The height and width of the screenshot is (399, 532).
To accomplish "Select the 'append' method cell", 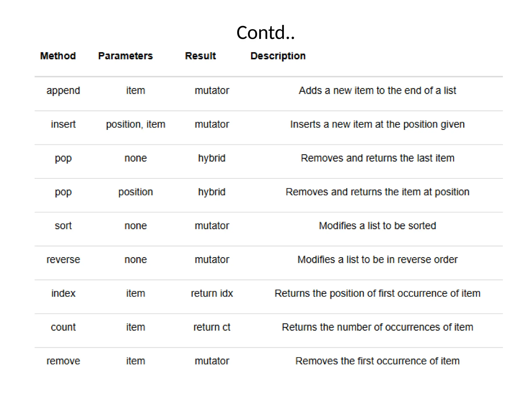I will 63,91.
